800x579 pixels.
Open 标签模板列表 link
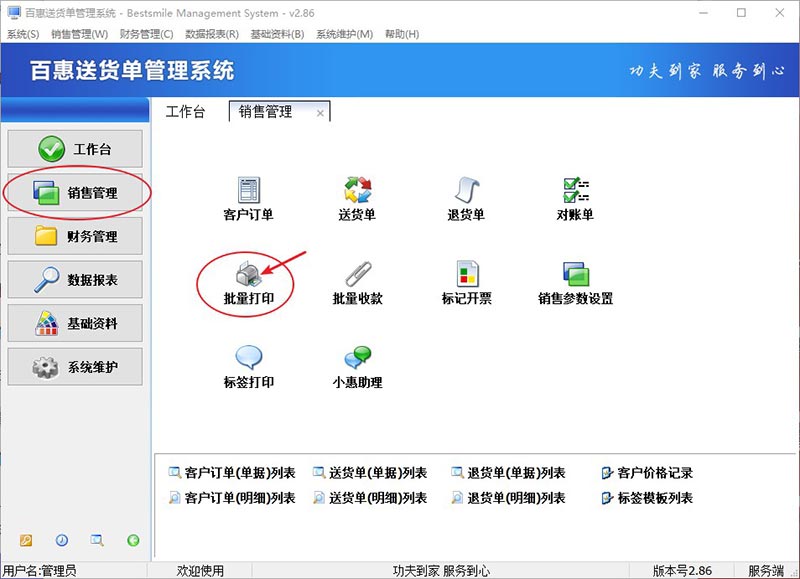[647, 498]
